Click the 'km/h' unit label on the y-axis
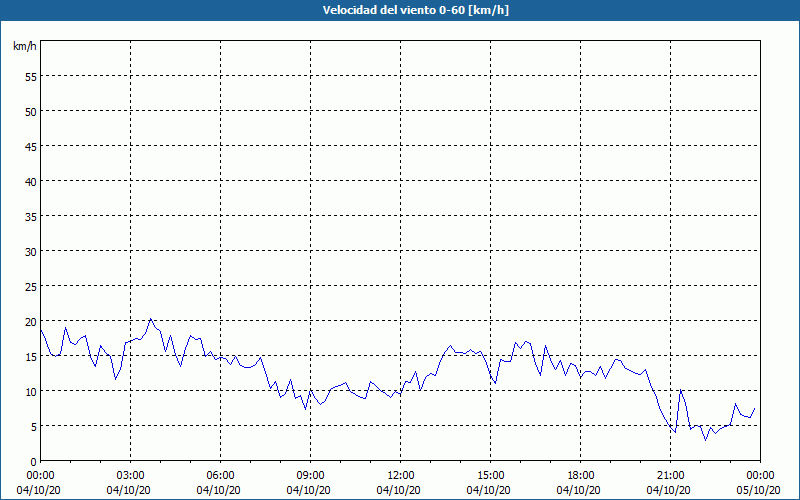Screen dimensions: 800x500 24,46
